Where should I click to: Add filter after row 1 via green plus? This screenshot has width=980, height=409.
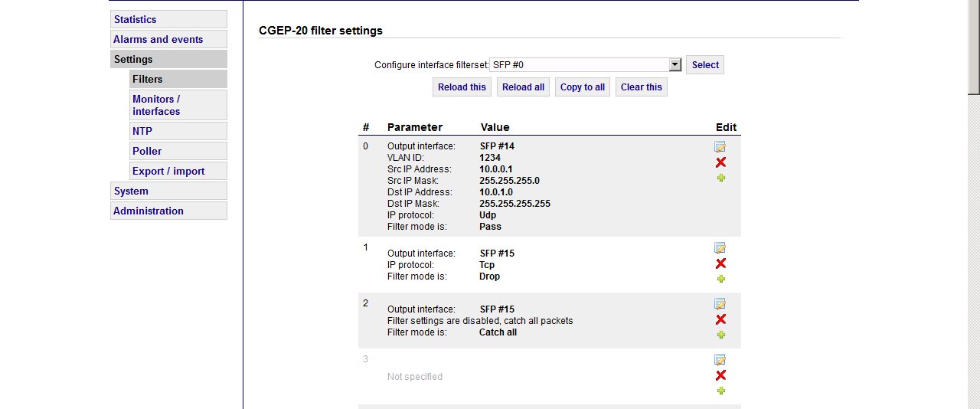click(720, 279)
